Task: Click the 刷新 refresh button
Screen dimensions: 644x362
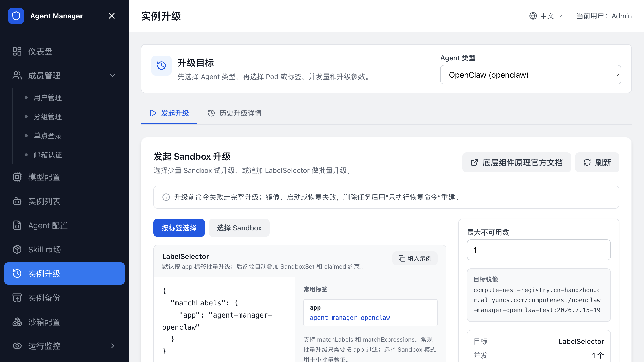Action: (x=597, y=162)
